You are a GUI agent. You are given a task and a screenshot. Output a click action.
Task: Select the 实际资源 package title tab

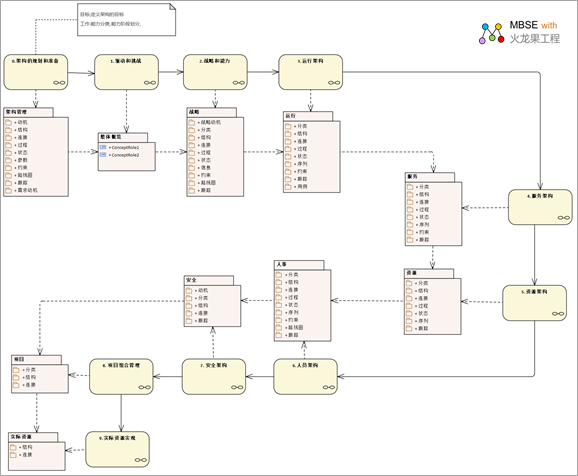33,437
